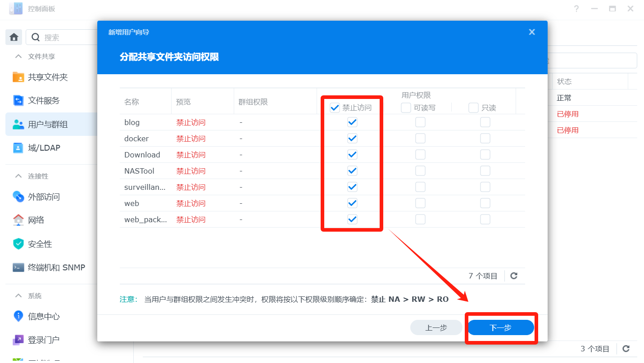Refresh the shared folder list in wizard
The image size is (644, 363).
pos(514,276)
